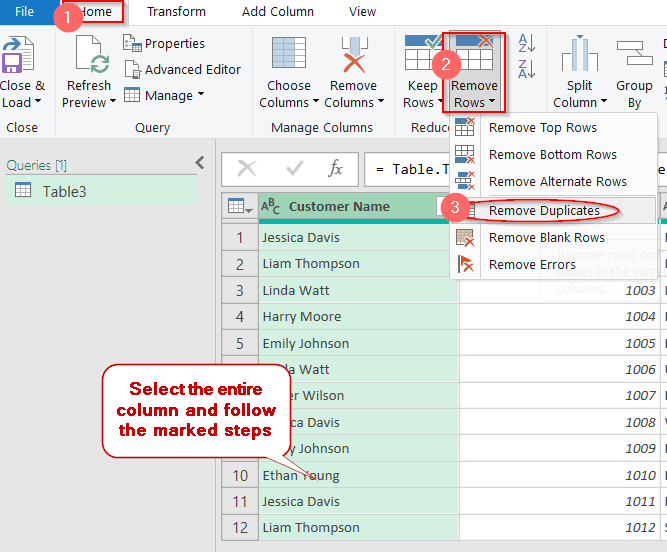Confirm formula with checkmark icon
The image size is (667, 552).
pos(294,169)
